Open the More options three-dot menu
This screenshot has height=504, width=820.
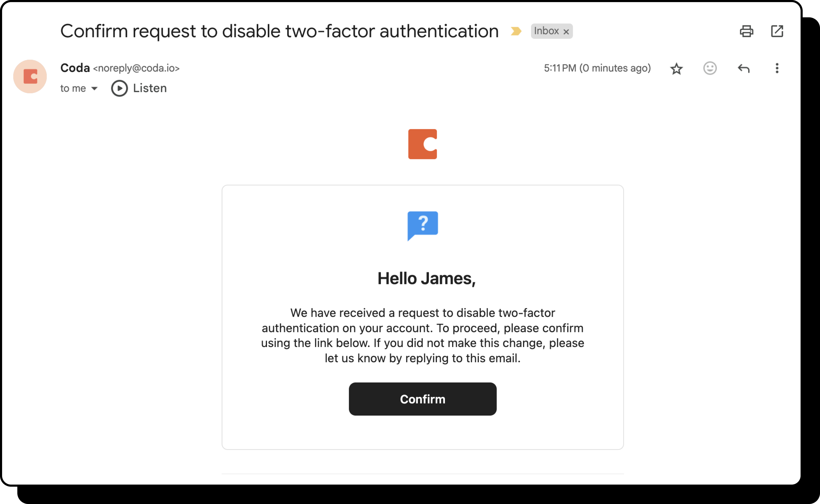pos(777,68)
